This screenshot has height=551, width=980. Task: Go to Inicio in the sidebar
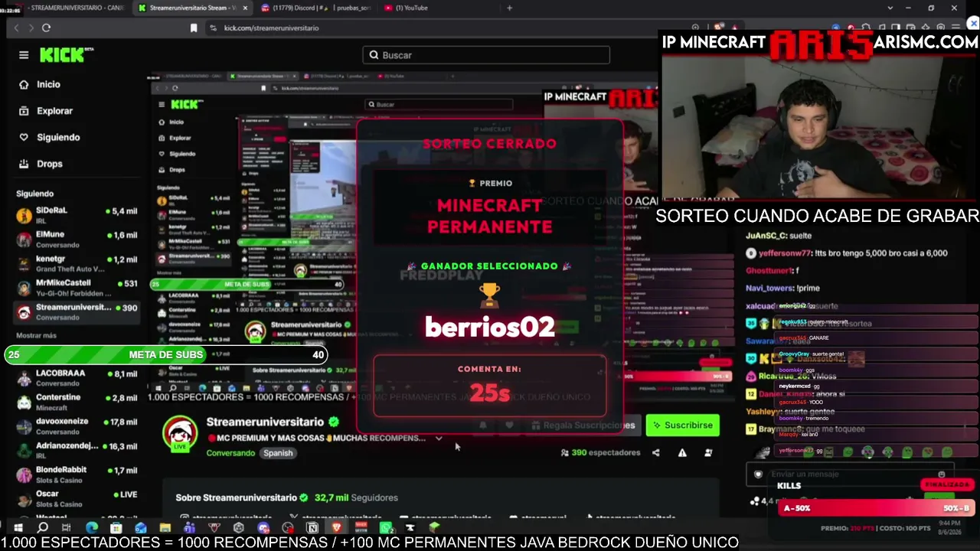(x=48, y=84)
